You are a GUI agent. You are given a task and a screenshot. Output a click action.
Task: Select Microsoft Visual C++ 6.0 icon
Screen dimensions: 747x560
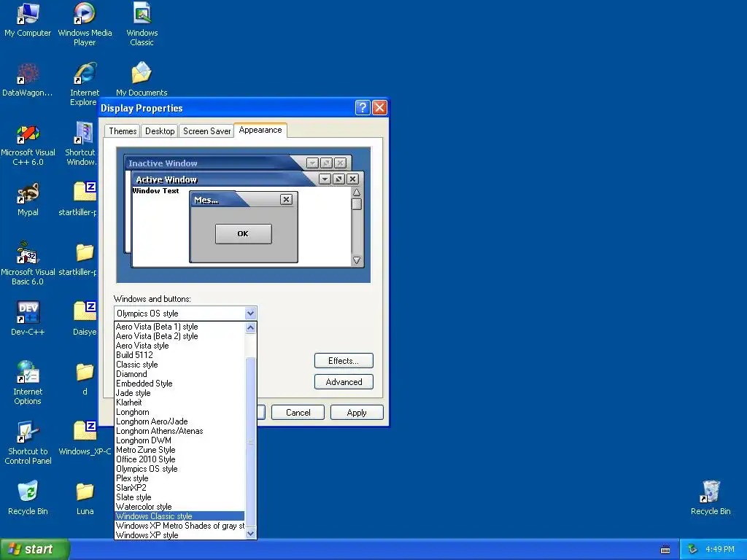coord(28,145)
